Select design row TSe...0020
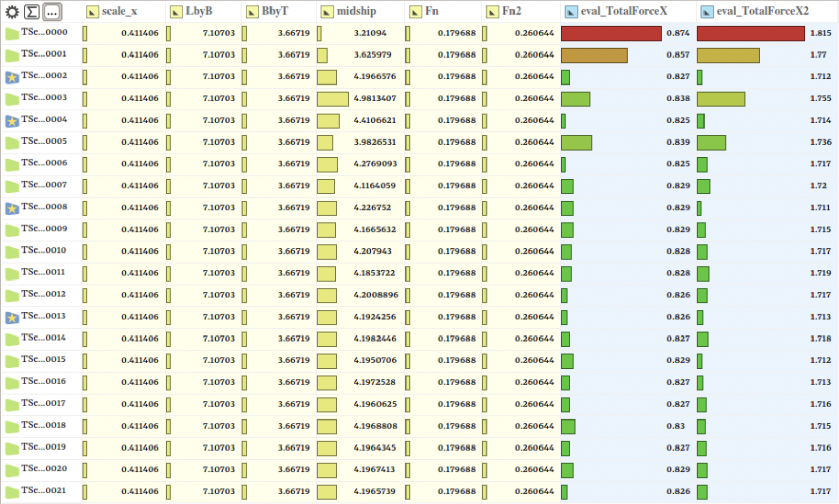This screenshot has width=839, height=504. tap(419, 470)
